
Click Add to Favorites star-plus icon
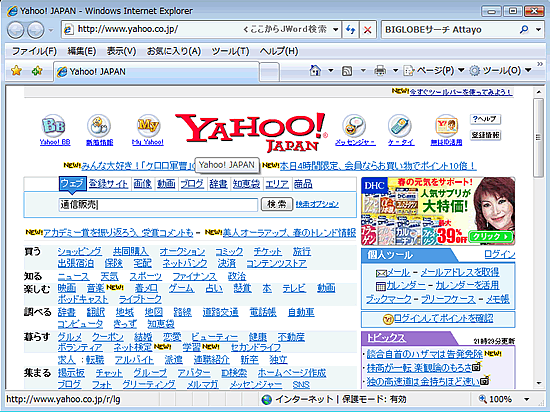tap(37, 71)
